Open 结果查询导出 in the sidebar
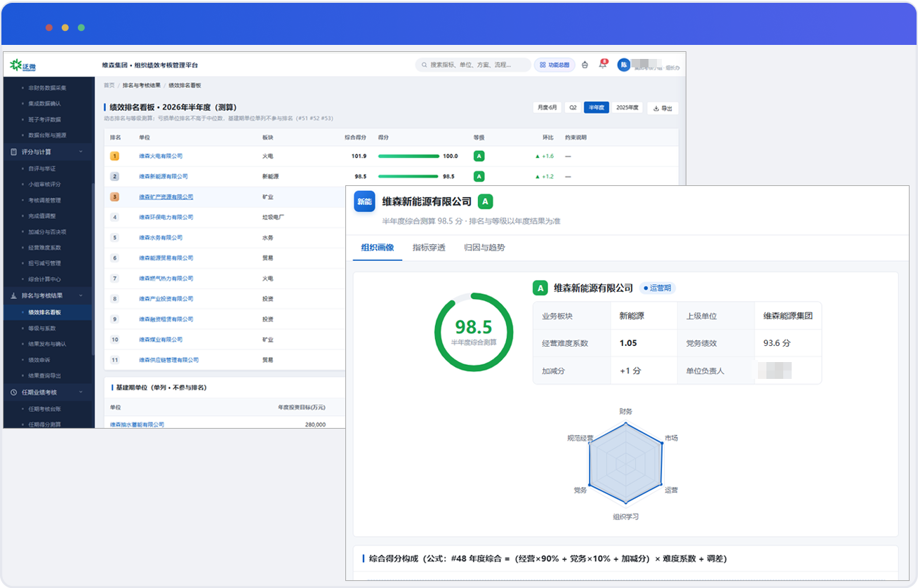The image size is (918, 588). pos(45,376)
